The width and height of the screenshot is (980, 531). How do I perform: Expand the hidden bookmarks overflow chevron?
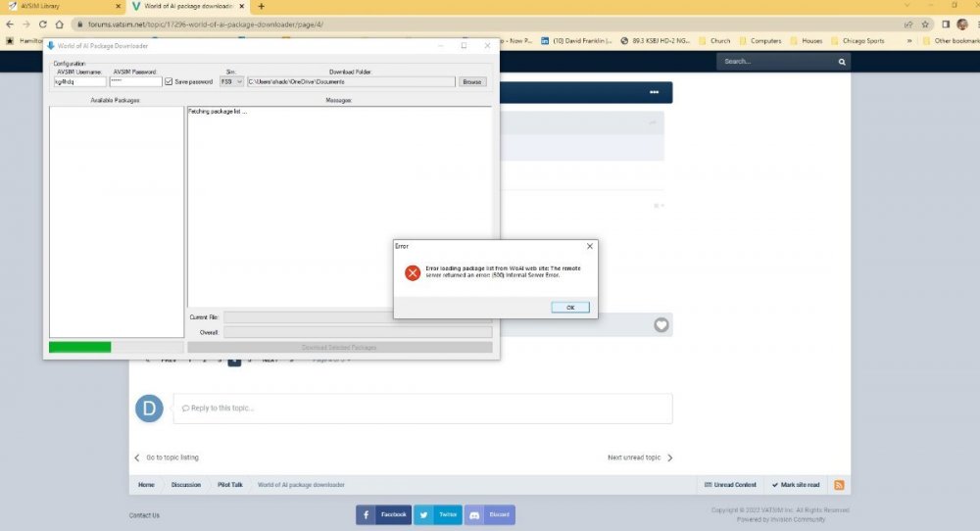point(909,41)
